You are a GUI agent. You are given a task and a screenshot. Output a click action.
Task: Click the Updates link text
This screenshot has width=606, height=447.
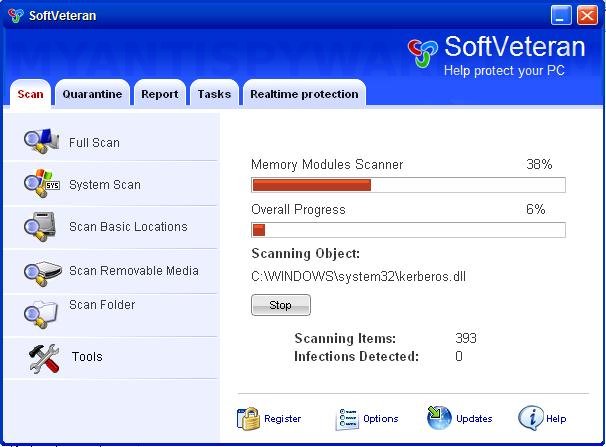(x=474, y=419)
